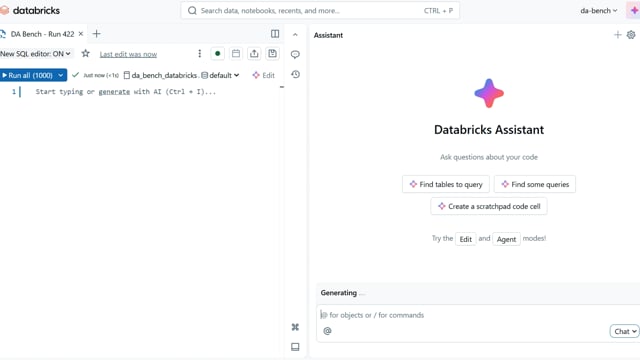This screenshot has width=640, height=360.
Task: Click the share icon
Action: tap(254, 53)
